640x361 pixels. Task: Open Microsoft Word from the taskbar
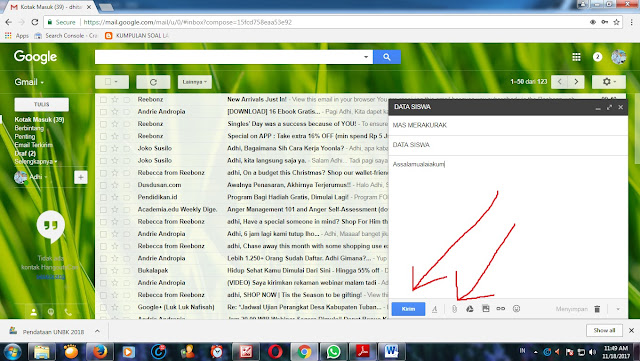click(391, 352)
